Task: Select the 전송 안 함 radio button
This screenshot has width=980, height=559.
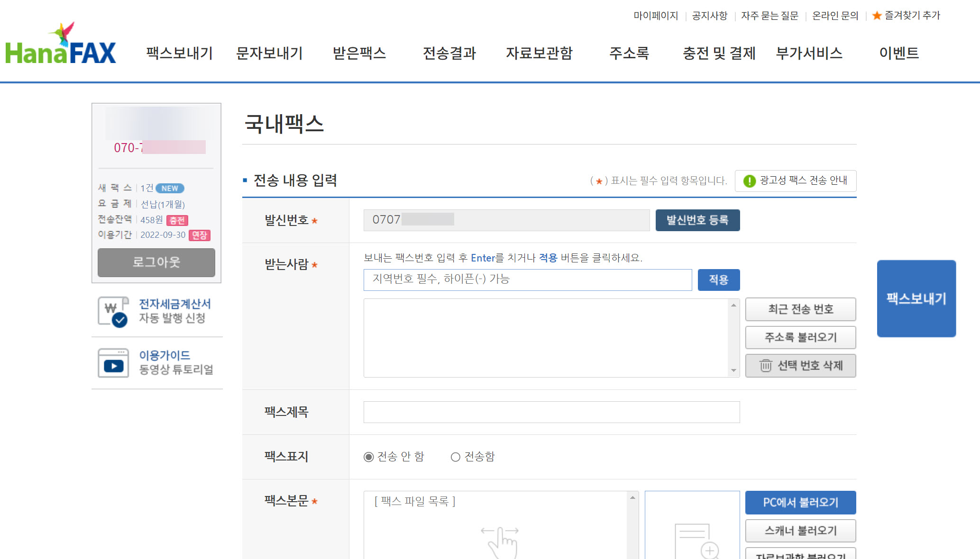Action: point(368,457)
